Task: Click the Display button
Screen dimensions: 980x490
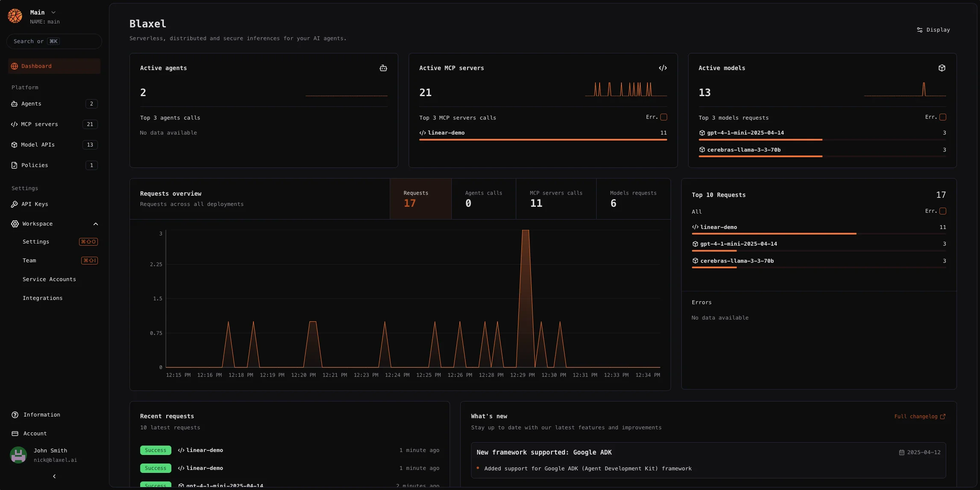Action: 933,30
